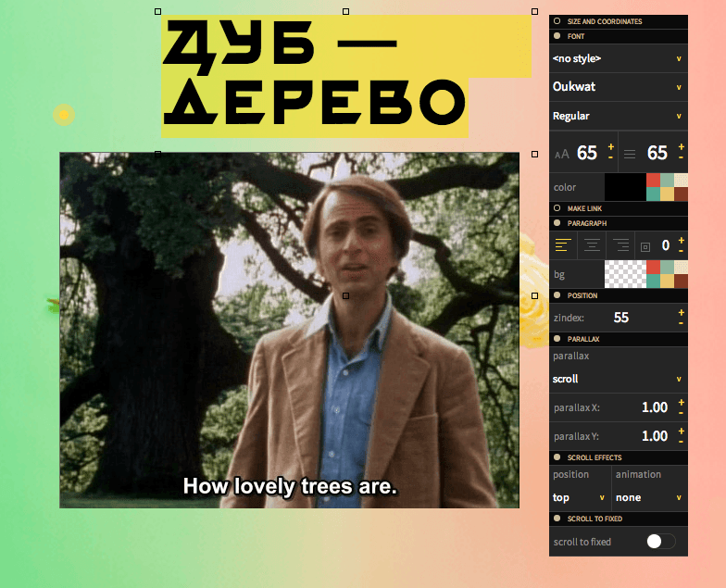726x588 pixels.
Task: Click the MAKE LINK header label
Action: (585, 208)
